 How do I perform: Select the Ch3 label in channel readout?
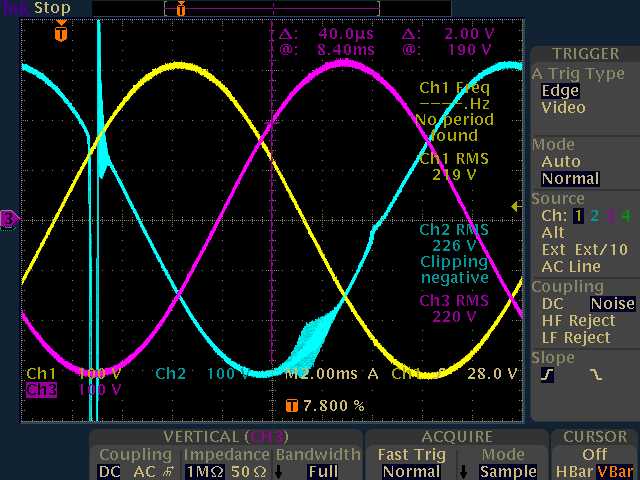click(x=42, y=390)
